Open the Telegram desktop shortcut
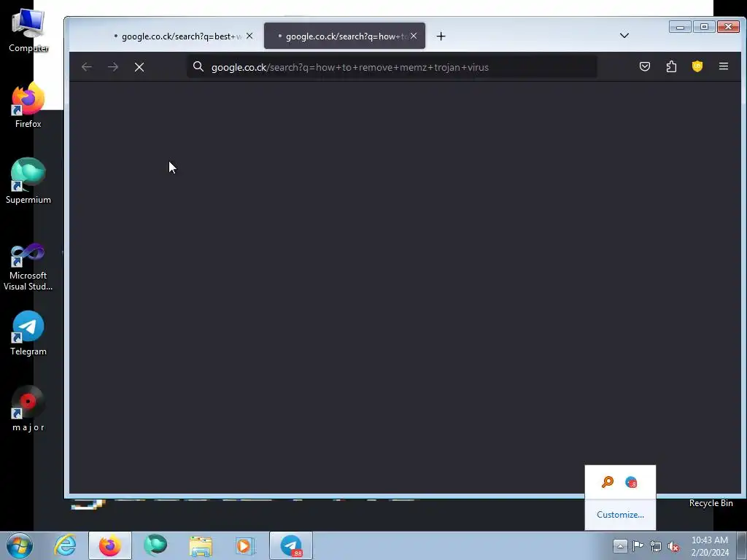The height and width of the screenshot is (560, 747). [x=28, y=333]
